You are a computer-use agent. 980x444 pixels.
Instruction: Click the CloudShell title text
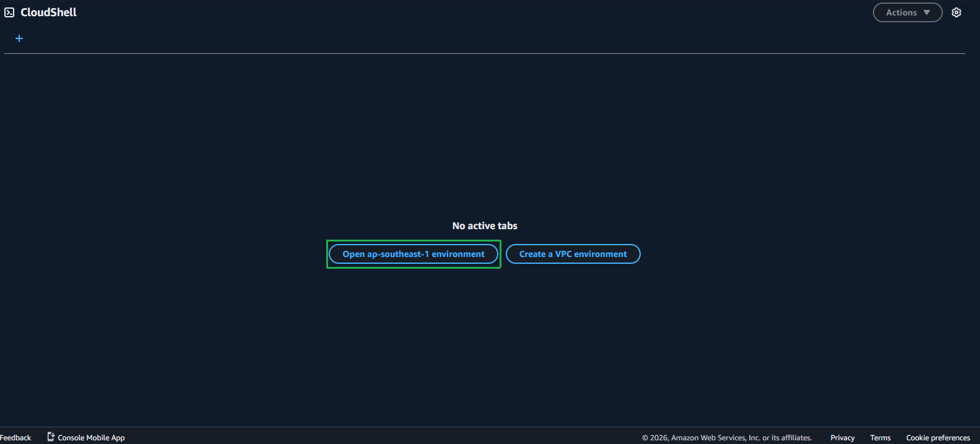tap(49, 12)
